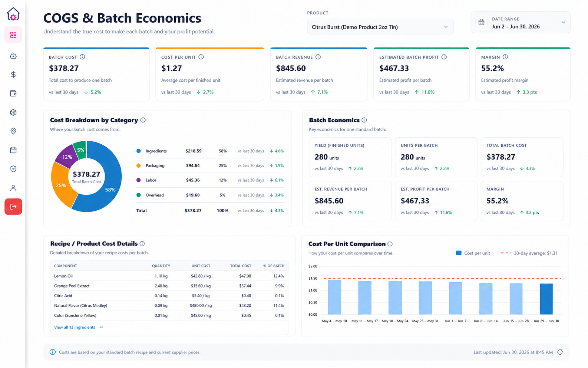Select the 12% Labor donut slice

point(67,157)
